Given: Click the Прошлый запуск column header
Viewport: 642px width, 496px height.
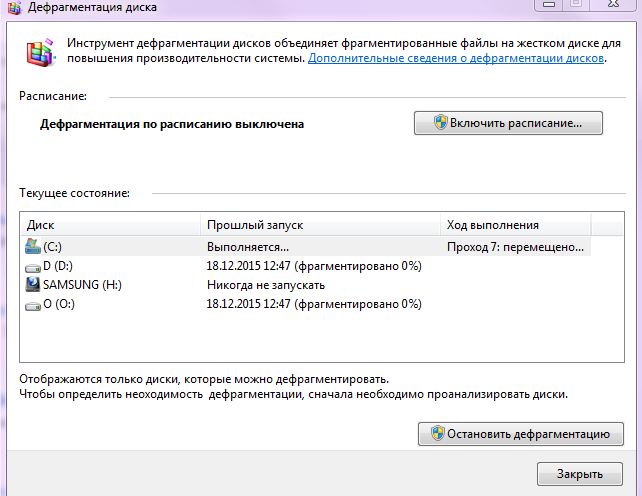Looking at the screenshot, I should pyautogui.click(x=319, y=225).
